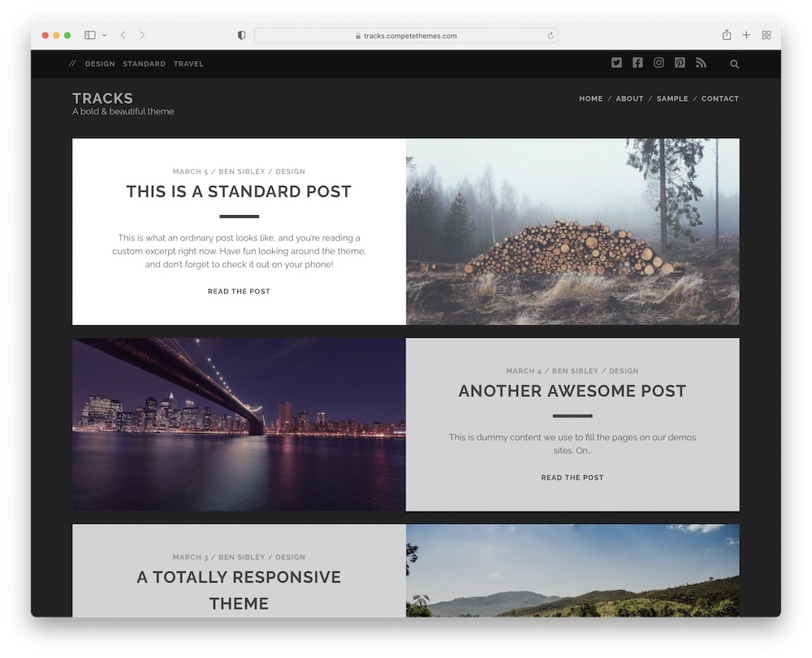Open the Share icon in Safari
The height and width of the screenshot is (658, 812).
[727, 35]
